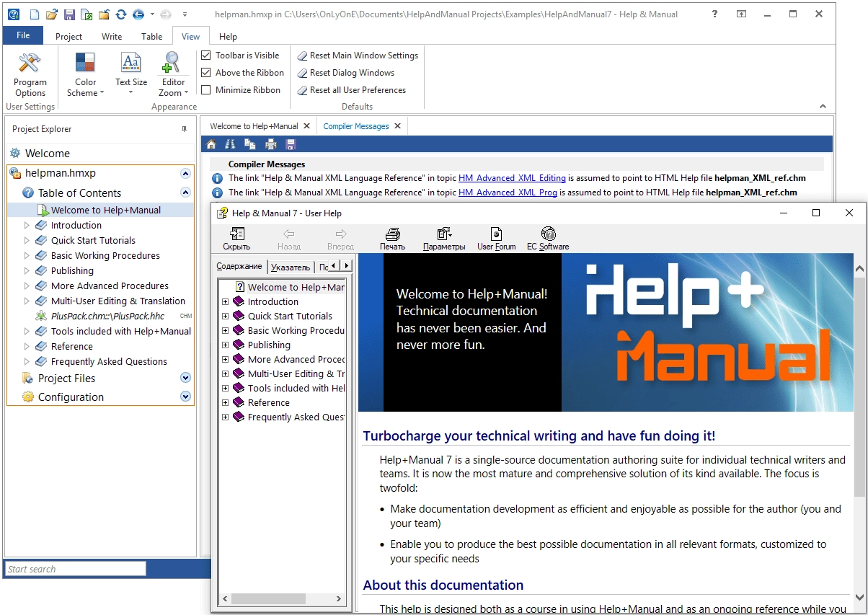
Task: Collapse the Table of Contents section
Action: [185, 193]
